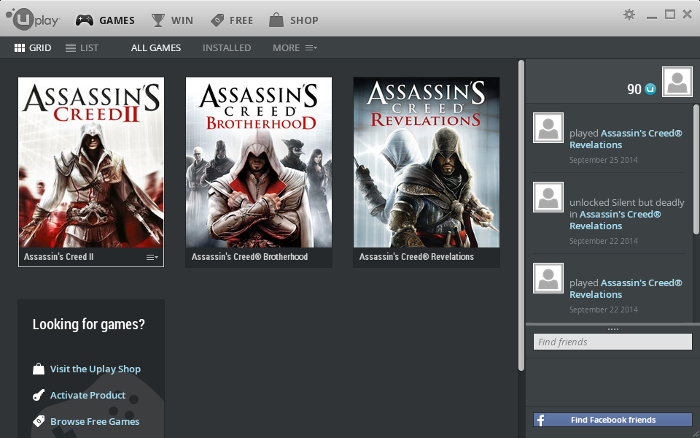700x438 pixels.
Task: Click the 90 units count
Action: pos(634,89)
